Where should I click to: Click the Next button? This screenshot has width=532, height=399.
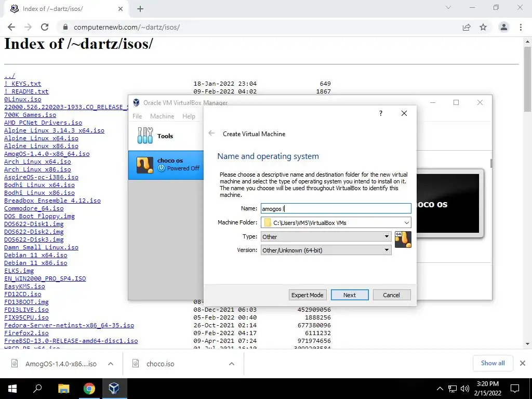(350, 295)
